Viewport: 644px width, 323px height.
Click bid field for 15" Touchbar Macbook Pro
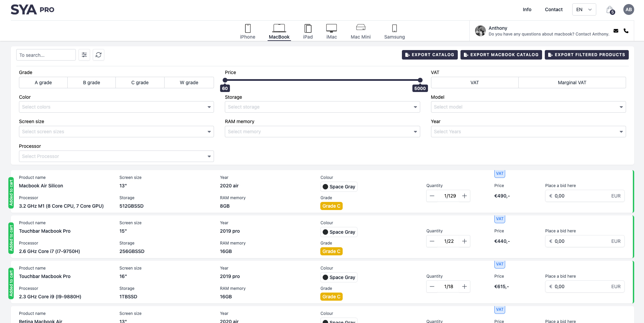[585, 241]
